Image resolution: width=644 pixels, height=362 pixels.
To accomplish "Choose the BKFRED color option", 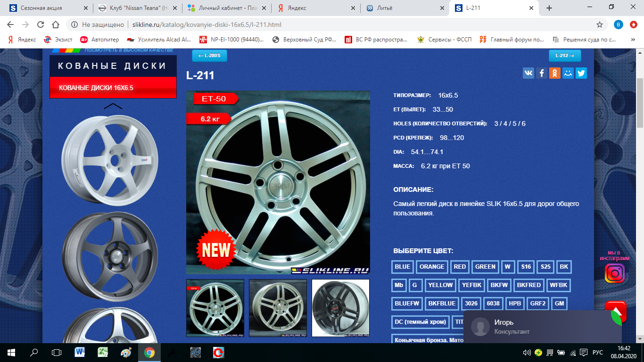I will [x=528, y=285].
